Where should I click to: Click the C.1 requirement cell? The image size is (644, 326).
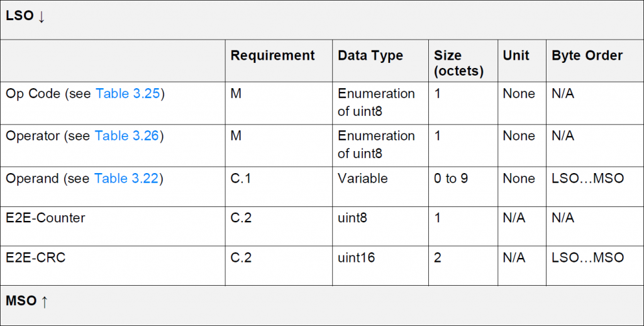[x=241, y=179]
